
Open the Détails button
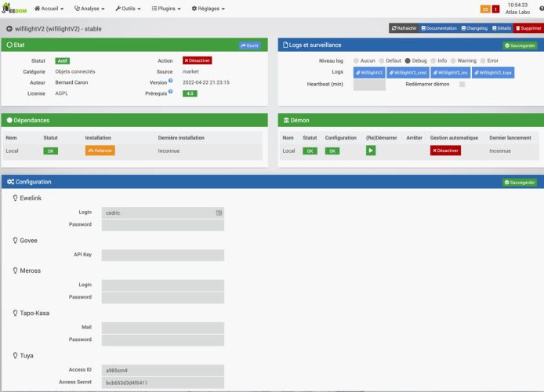502,28
